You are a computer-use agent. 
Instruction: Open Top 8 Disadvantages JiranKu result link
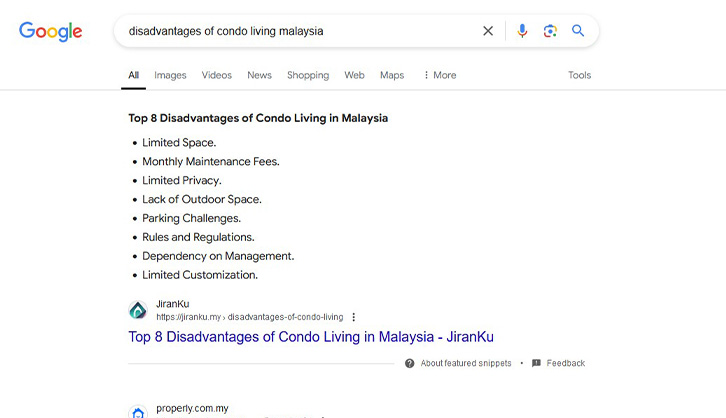click(x=311, y=337)
